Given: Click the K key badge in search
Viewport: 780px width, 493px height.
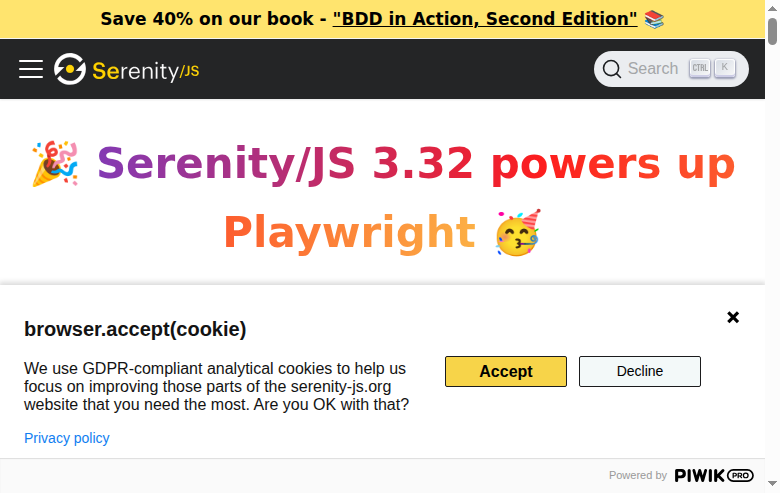Looking at the screenshot, I should point(725,68).
